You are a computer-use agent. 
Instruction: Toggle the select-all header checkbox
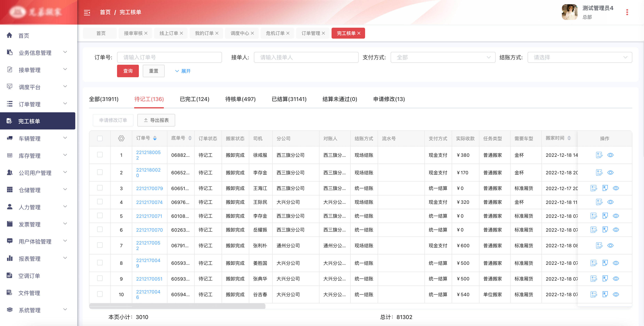click(x=100, y=138)
